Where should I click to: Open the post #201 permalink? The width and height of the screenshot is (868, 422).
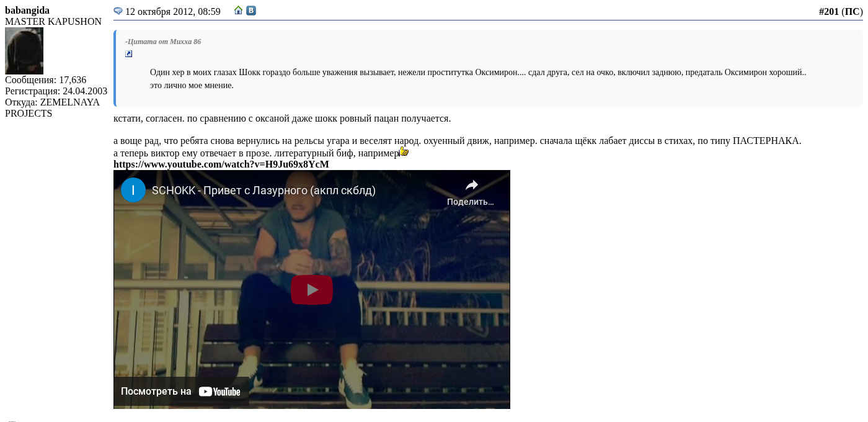click(x=828, y=12)
